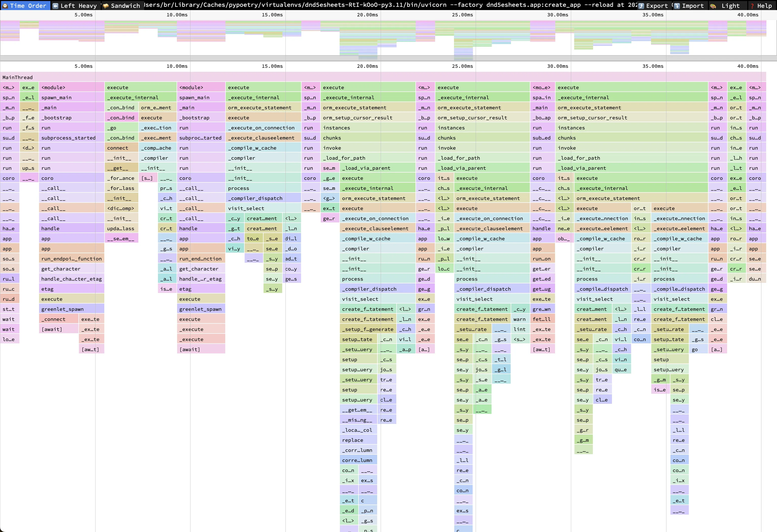Click the _compiler_dispatch frame near 15ms
The height and width of the screenshot is (532, 777).
click(x=255, y=198)
